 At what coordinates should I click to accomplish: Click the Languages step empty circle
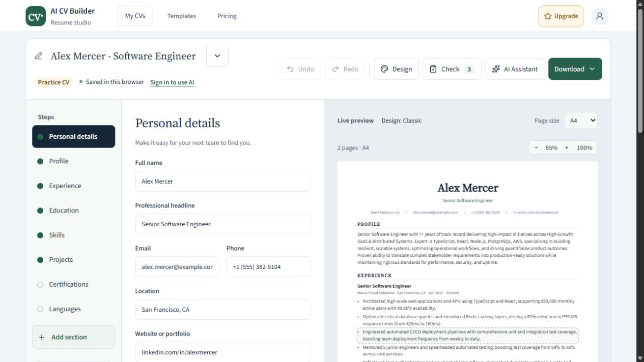point(40,309)
